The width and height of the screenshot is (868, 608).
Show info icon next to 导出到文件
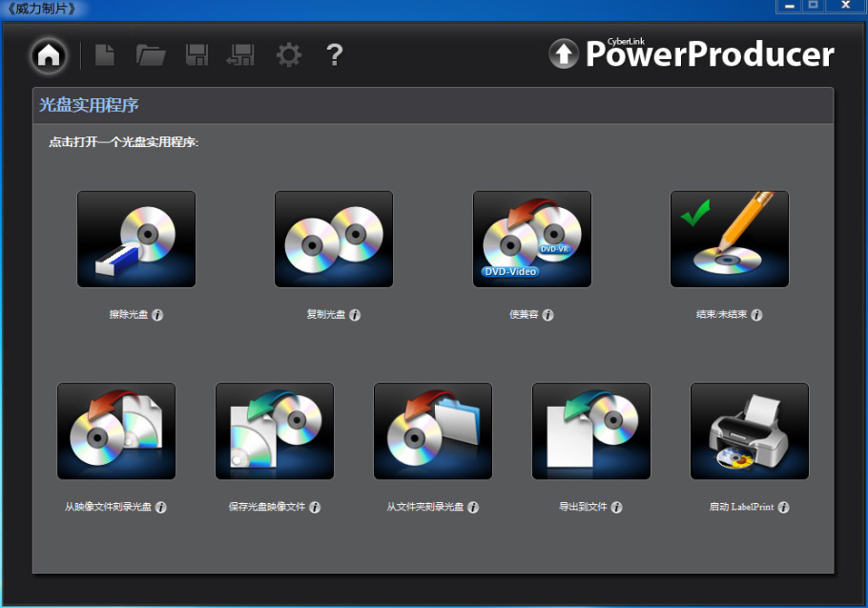click(616, 507)
